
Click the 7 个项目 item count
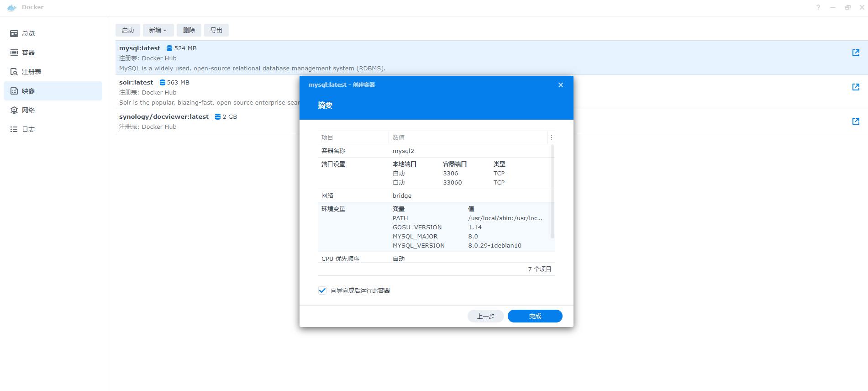pyautogui.click(x=540, y=269)
